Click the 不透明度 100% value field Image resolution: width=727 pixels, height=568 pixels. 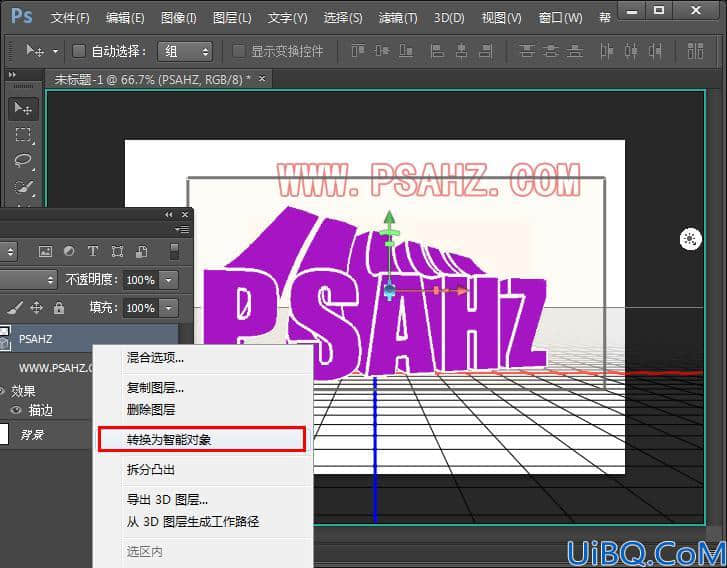140,280
